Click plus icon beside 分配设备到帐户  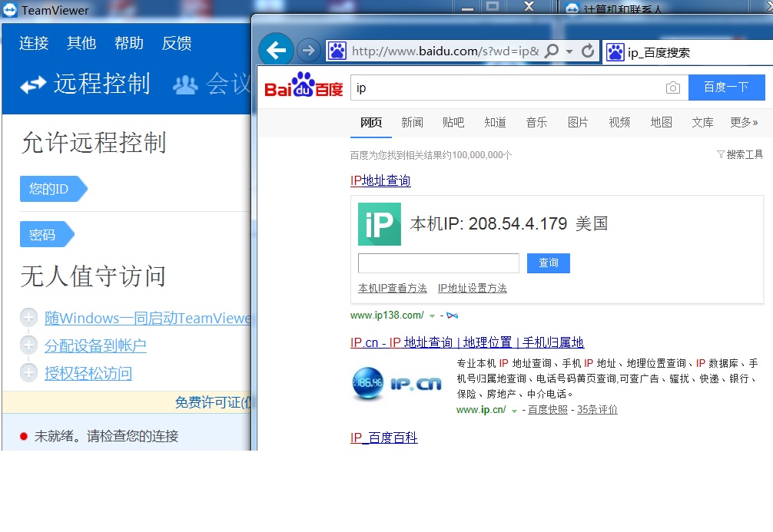[28, 345]
